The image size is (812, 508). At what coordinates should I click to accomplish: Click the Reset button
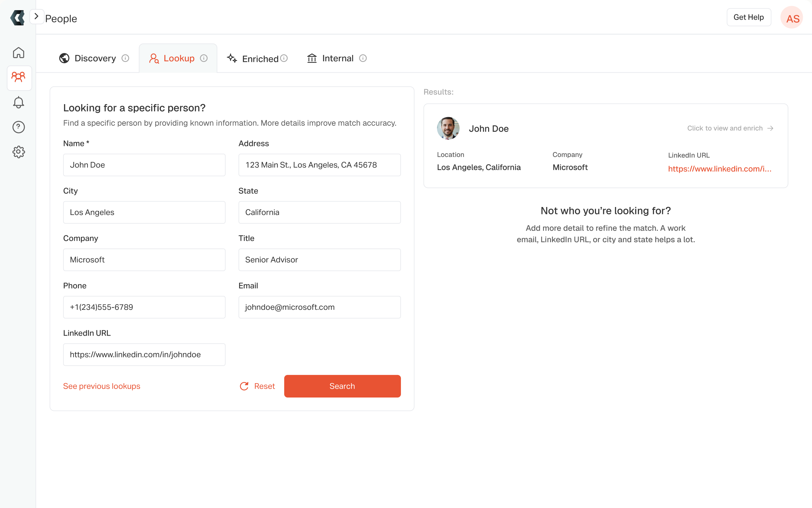pos(257,386)
